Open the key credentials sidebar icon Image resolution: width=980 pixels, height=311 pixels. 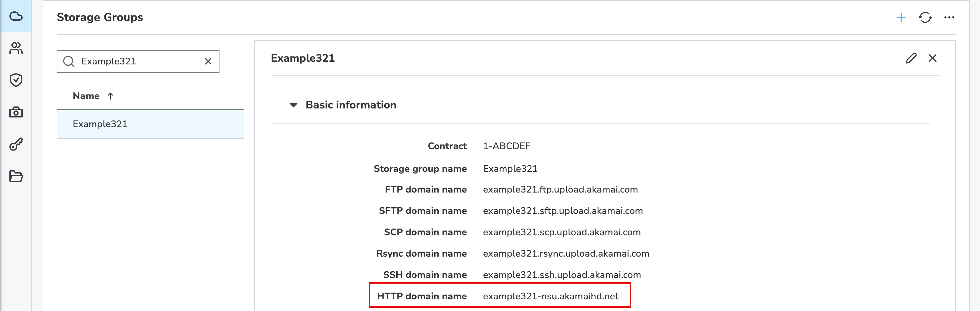(16, 144)
